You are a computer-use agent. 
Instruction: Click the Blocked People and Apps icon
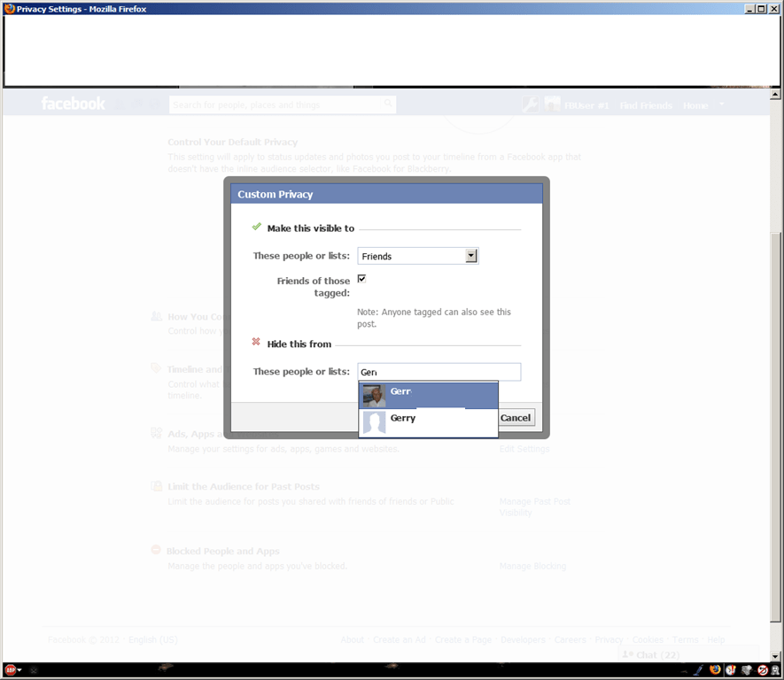coord(156,551)
